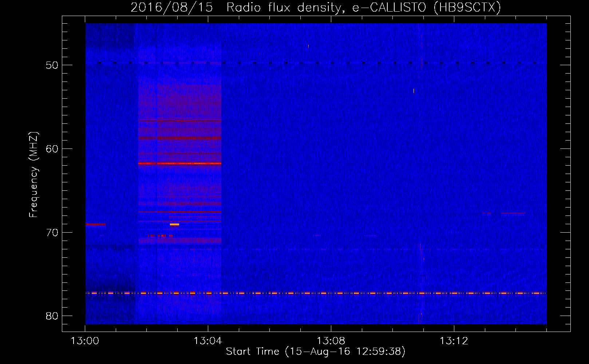This screenshot has height=364, width=589.
Task: Click the '60' frequency tick label
Action: pos(52,149)
